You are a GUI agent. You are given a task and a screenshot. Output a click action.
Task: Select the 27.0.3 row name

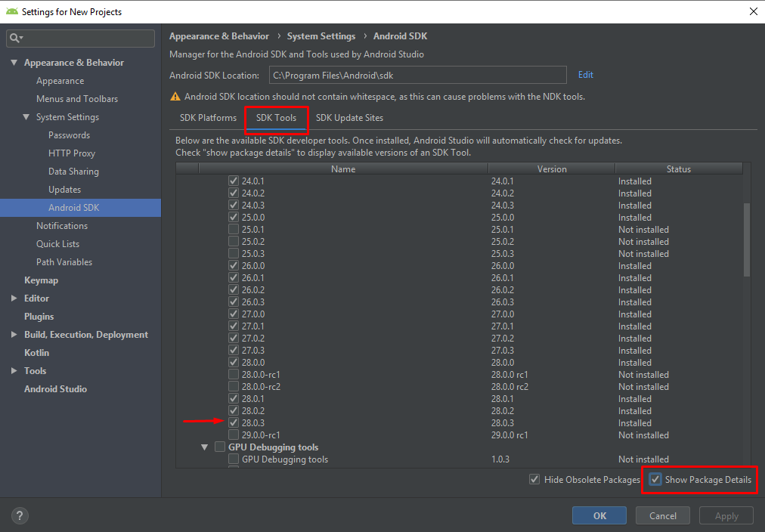(253, 350)
